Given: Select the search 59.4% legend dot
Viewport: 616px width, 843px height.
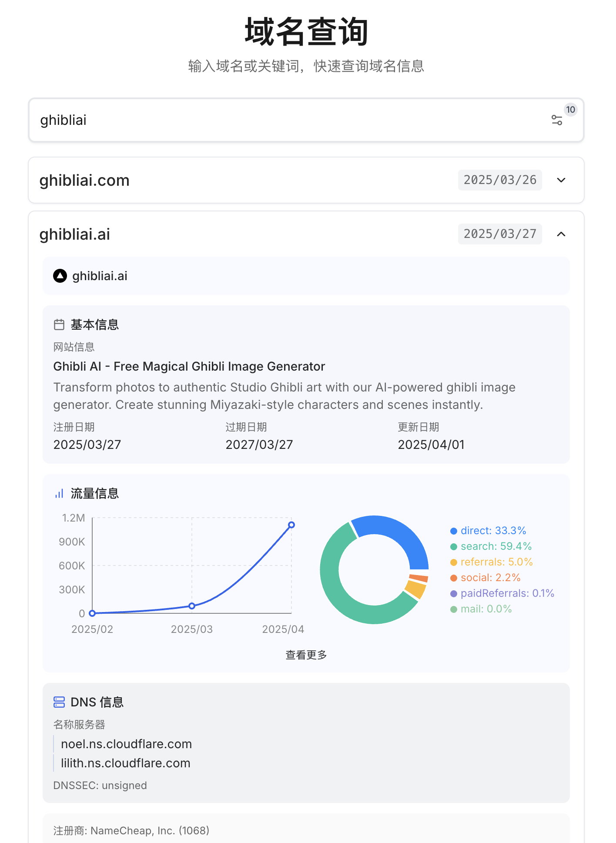Looking at the screenshot, I should coord(454,546).
